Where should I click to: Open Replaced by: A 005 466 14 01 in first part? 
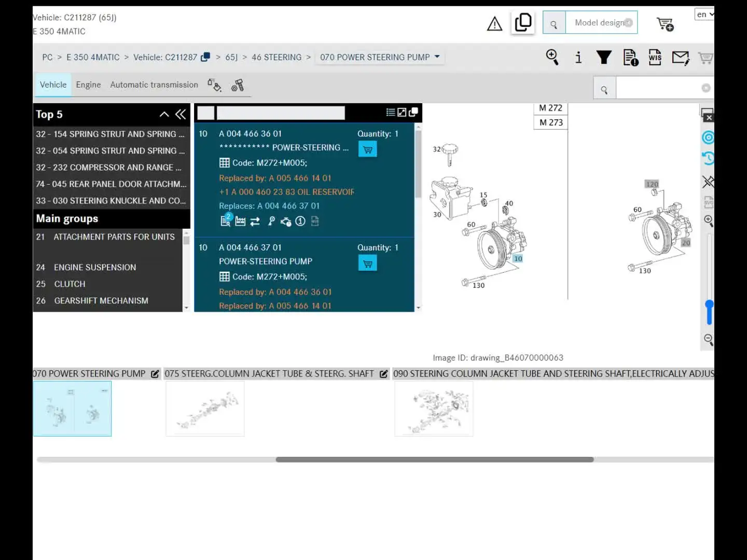pyautogui.click(x=275, y=178)
